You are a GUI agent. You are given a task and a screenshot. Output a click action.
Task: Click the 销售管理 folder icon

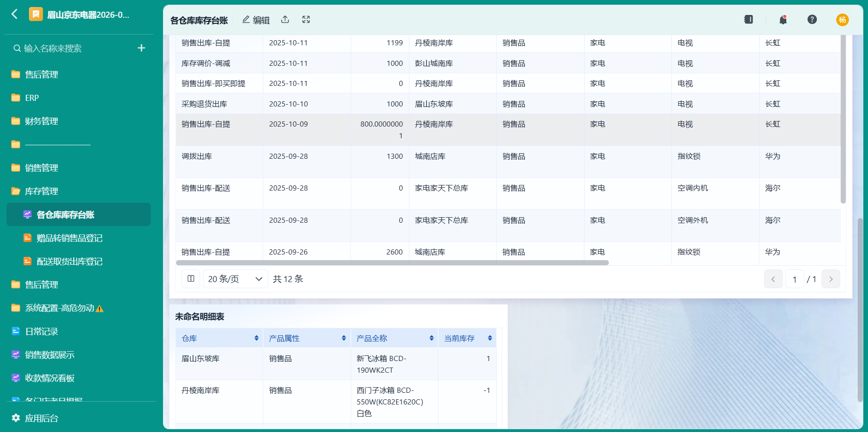coord(16,168)
